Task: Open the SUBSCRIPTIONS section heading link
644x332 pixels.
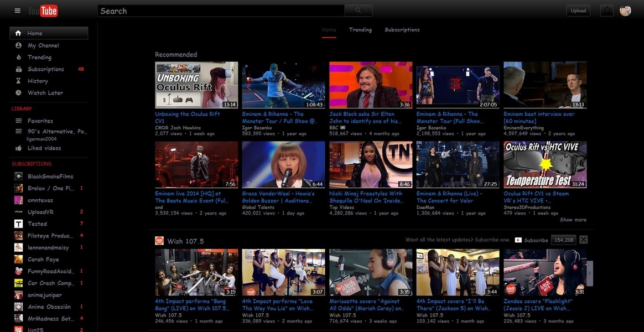Action: tap(32, 164)
